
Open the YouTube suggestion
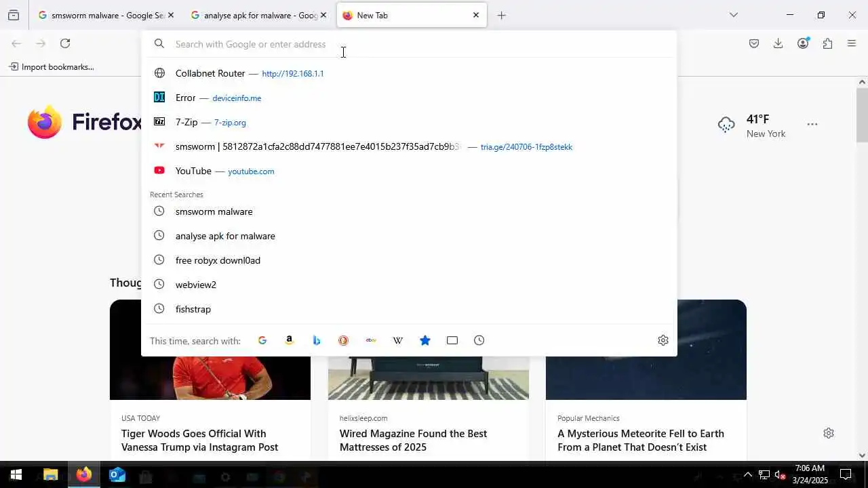pos(409,171)
